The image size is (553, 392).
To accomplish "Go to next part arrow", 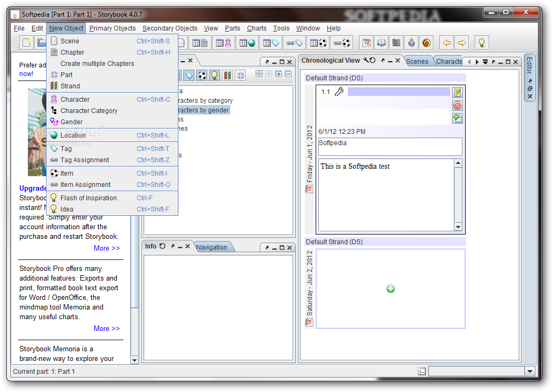I will (x=462, y=43).
